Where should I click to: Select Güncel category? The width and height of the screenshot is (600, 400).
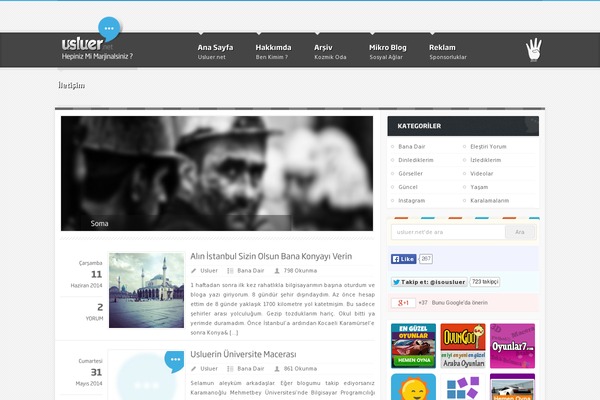pyautogui.click(x=408, y=187)
